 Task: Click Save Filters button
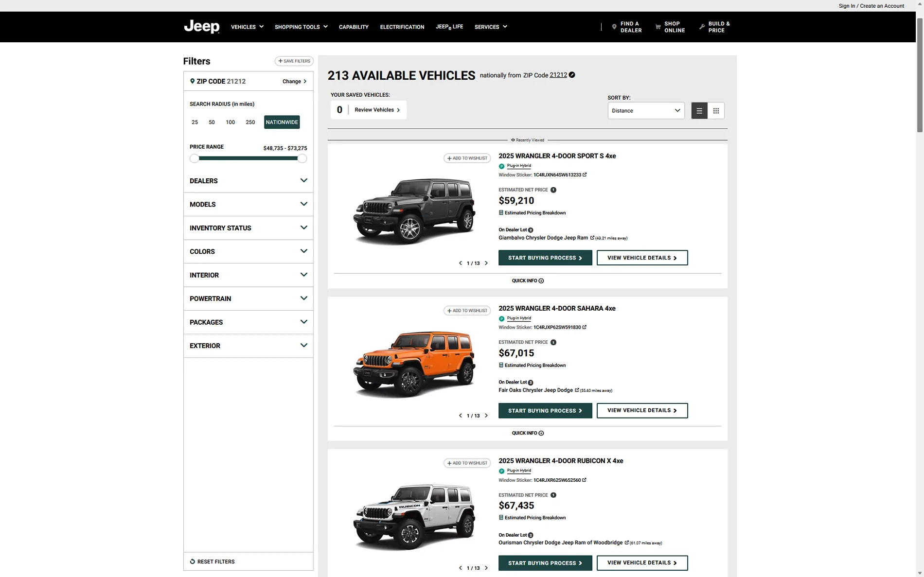(x=294, y=61)
